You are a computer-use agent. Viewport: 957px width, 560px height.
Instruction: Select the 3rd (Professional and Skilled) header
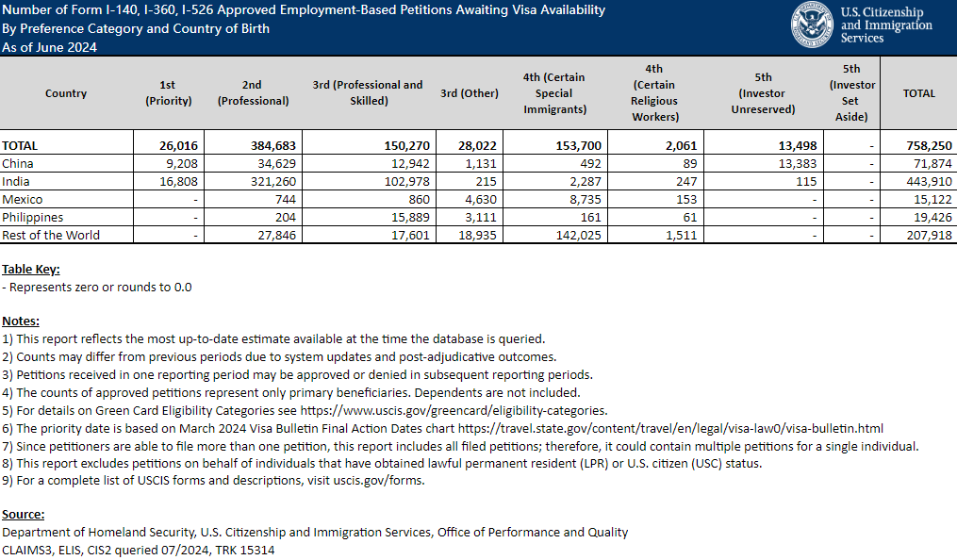367,93
